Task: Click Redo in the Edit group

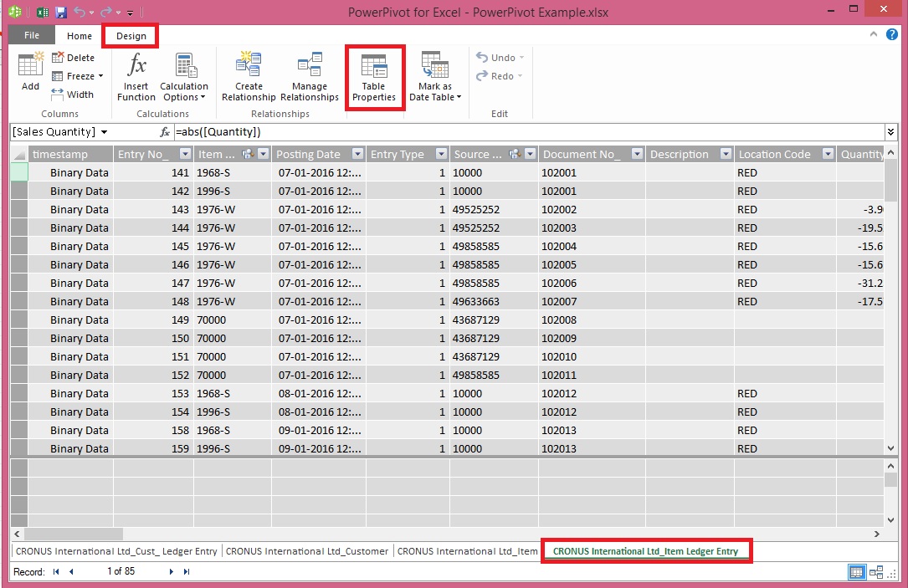Action: click(498, 76)
